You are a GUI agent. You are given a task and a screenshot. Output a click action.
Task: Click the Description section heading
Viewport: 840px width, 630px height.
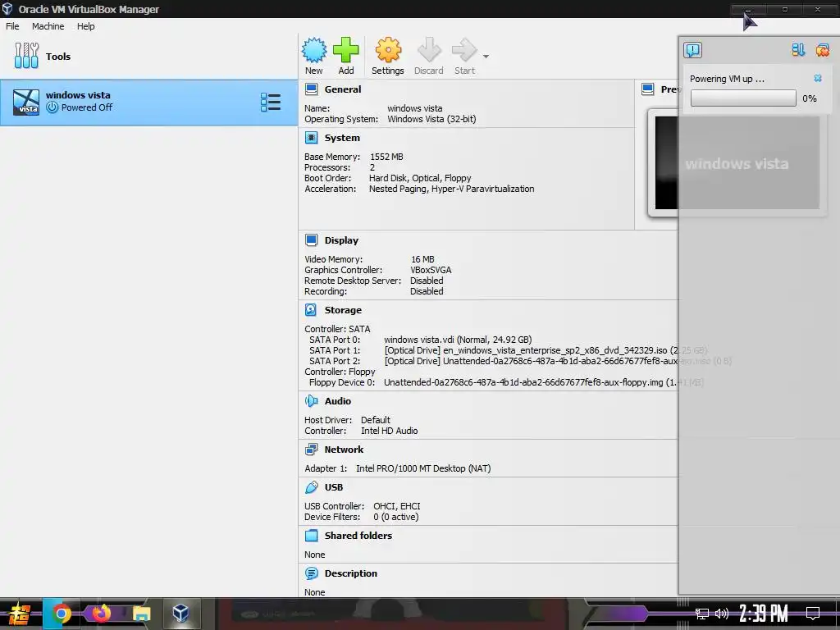[x=351, y=573]
